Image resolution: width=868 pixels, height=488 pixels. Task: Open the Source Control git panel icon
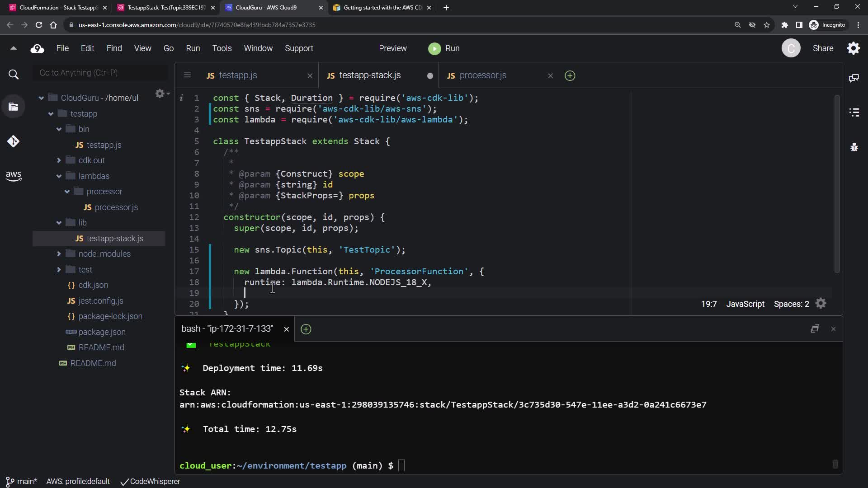tap(13, 141)
